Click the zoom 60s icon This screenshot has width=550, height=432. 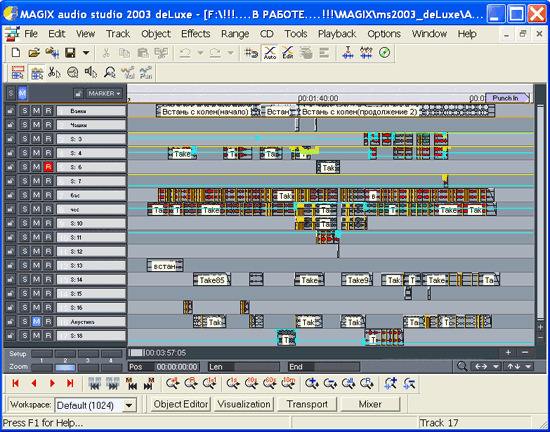click(x=269, y=383)
